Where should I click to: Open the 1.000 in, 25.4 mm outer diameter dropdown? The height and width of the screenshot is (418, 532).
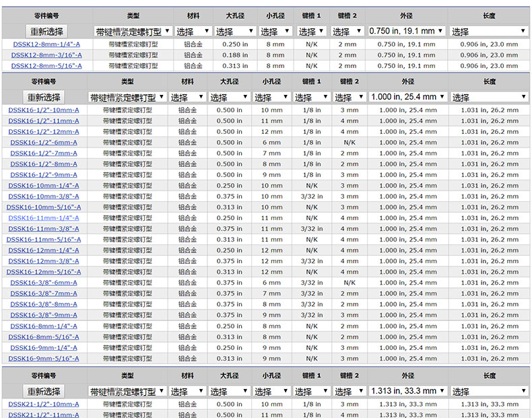pos(409,97)
